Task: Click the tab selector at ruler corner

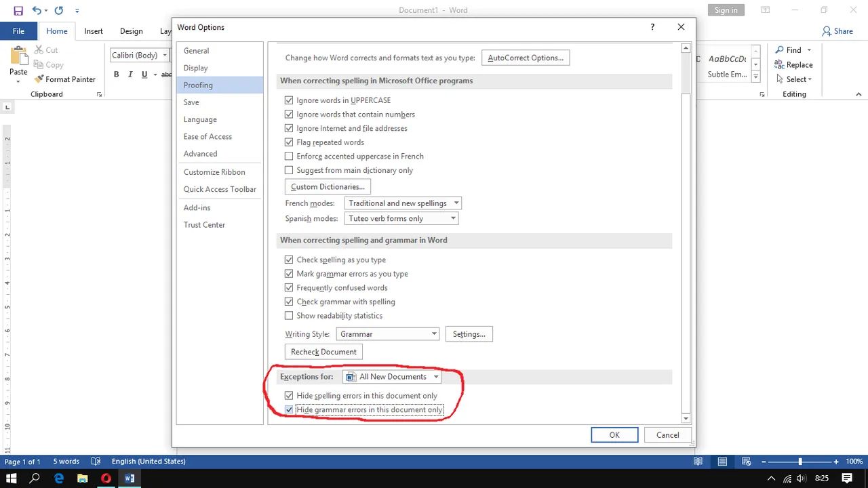Action: [x=7, y=107]
